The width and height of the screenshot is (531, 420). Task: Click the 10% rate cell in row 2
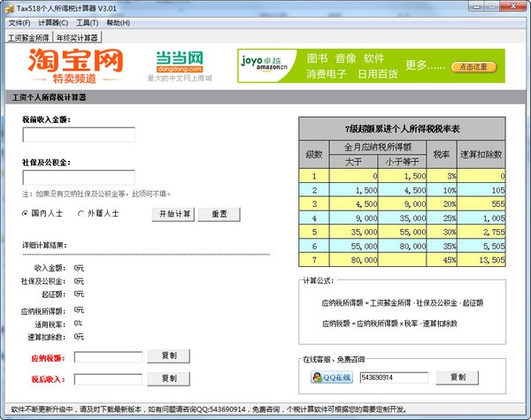[x=442, y=190]
